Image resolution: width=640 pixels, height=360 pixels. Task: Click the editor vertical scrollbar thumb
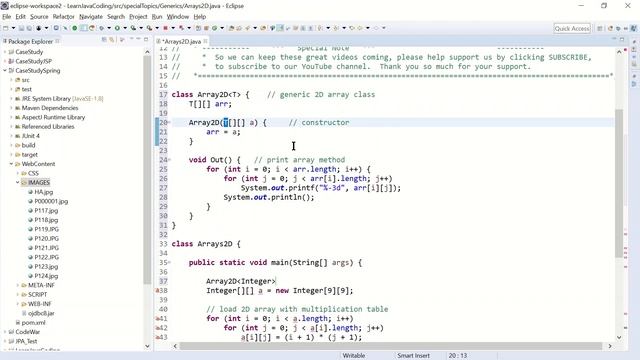(x=619, y=183)
